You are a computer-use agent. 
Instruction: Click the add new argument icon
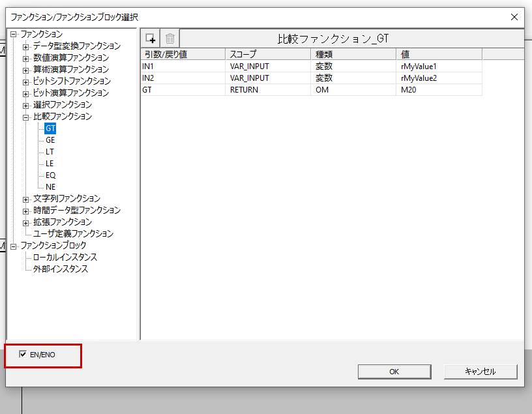(x=151, y=38)
